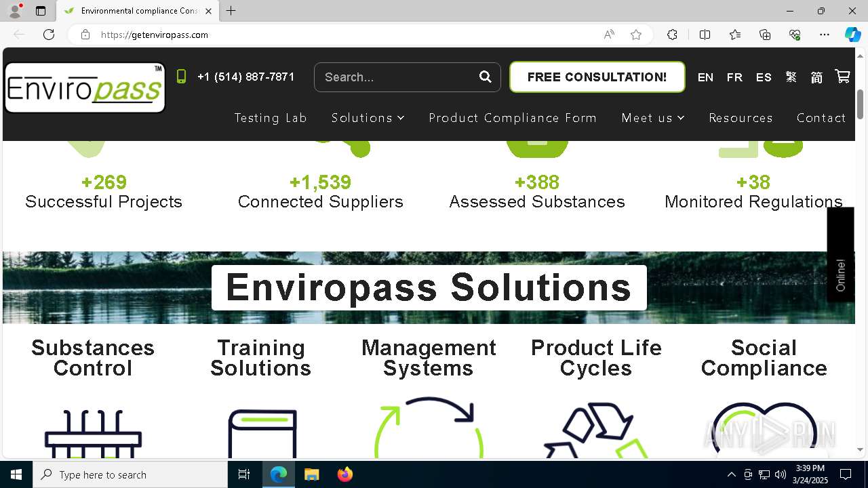Open Product Compliance Form page

tap(513, 118)
